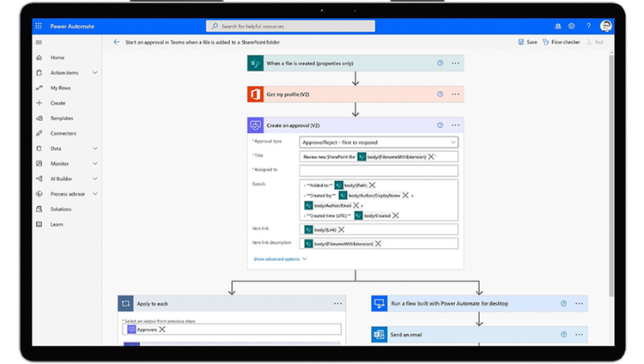Click the help question mark icon
The image size is (644, 364).
(588, 26)
